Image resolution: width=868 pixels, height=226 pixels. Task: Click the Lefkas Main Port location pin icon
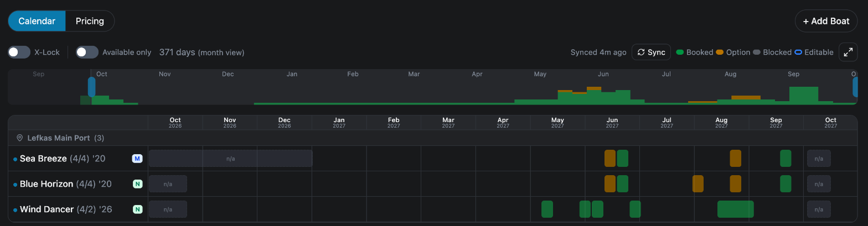pyautogui.click(x=20, y=138)
